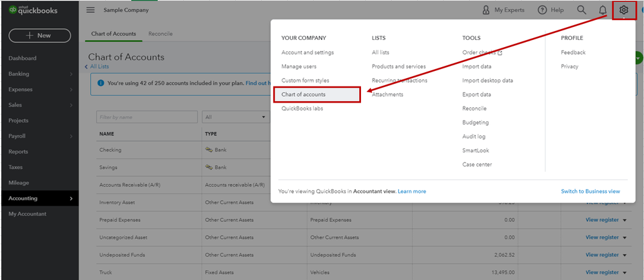Image resolution: width=644 pixels, height=280 pixels.
Task: Expand the Expenses sidebar submenu
Action: (x=71, y=90)
